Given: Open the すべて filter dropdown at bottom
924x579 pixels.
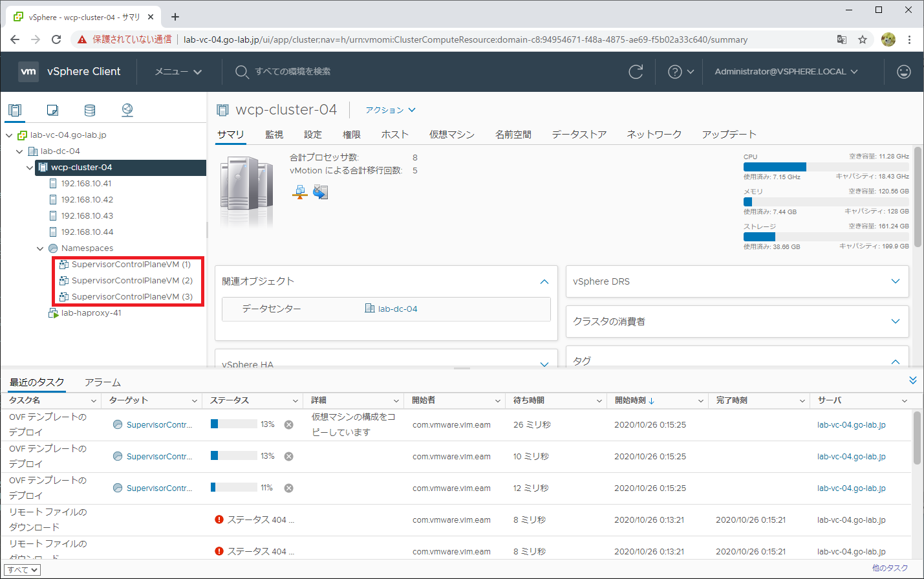Looking at the screenshot, I should [23, 570].
